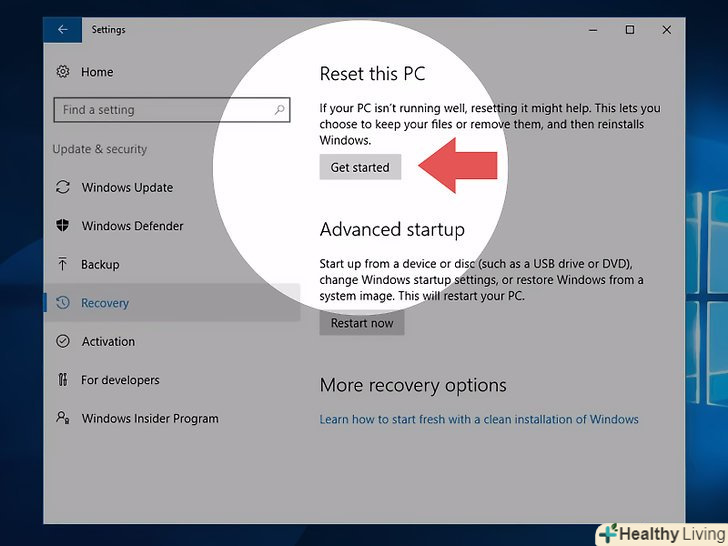Select Backup in the sidebar

100,265
